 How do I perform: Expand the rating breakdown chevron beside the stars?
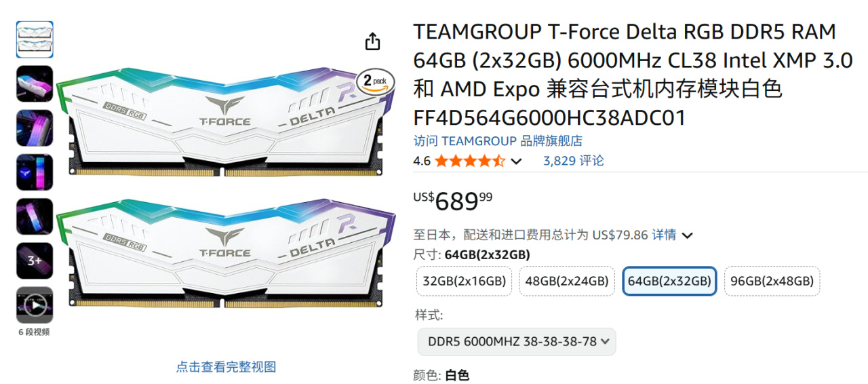[x=516, y=161]
